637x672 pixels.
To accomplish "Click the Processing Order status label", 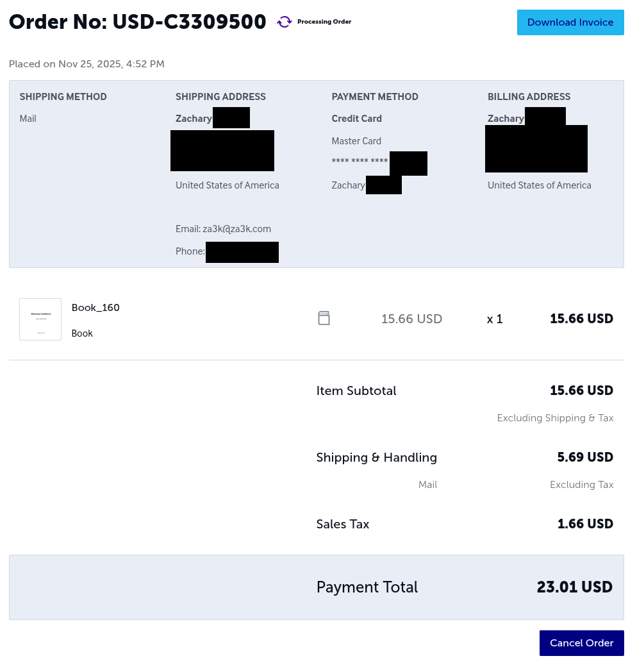I will pyautogui.click(x=324, y=22).
